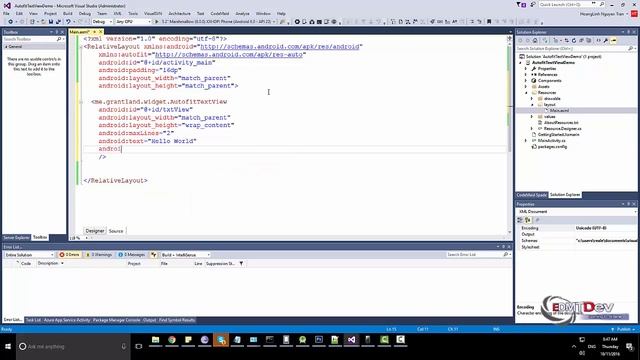The image size is (640, 360).
Task: Click Solution Explorer Show All Files icon
Action: coord(589,40)
